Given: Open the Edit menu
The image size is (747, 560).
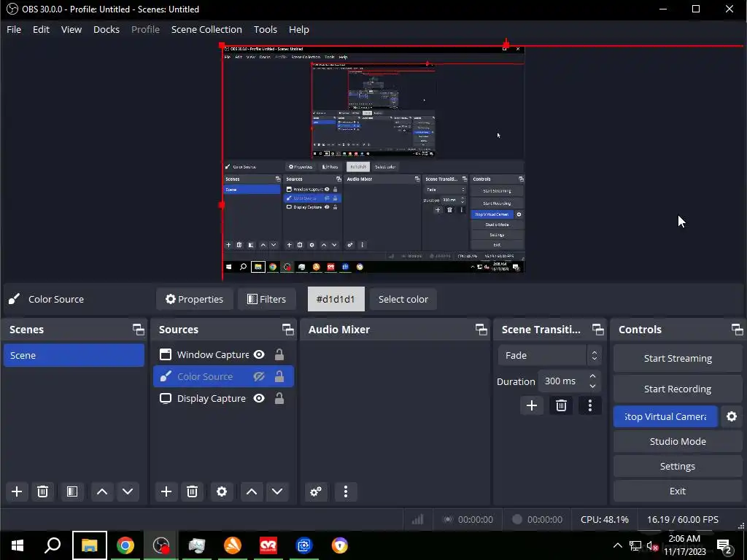Looking at the screenshot, I should point(41,29).
